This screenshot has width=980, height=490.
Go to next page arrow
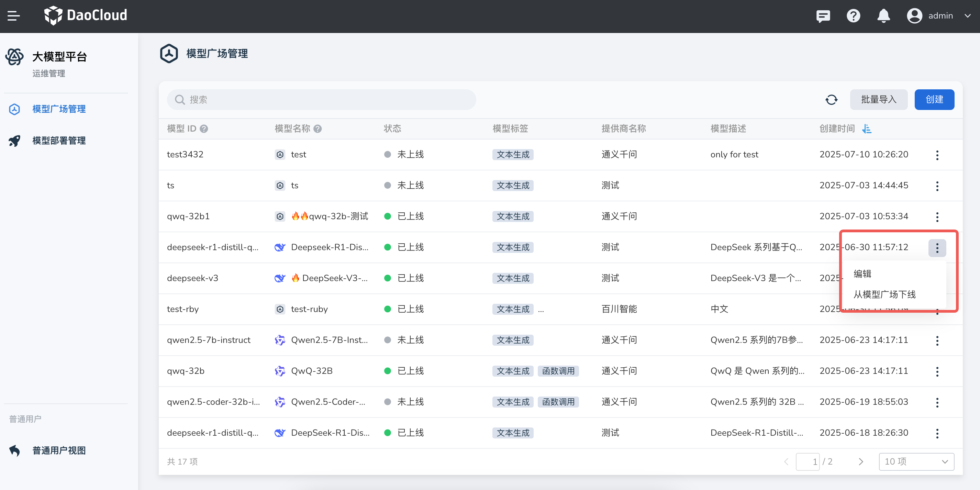point(861,461)
